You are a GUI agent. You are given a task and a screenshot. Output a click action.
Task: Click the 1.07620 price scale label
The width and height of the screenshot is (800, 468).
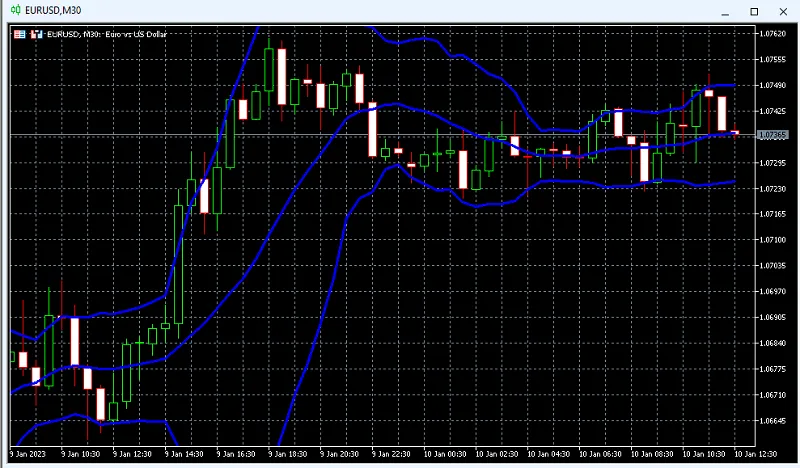tap(772, 34)
